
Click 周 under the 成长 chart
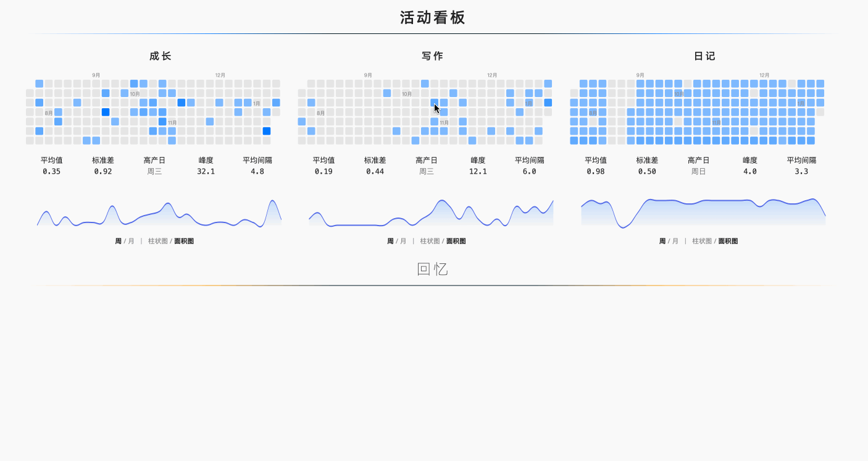118,242
